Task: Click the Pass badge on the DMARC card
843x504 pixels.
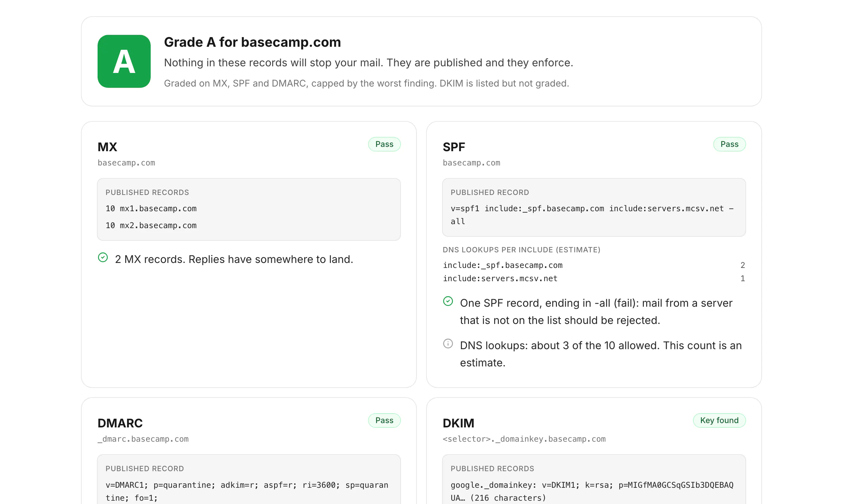Action: point(384,420)
